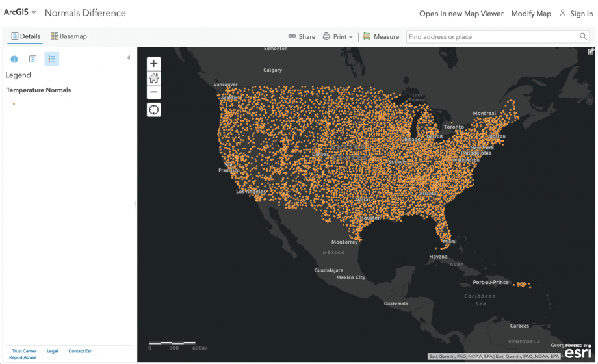Screen dimensions: 598x364
Task: Click the Legend heading
Action: point(18,75)
